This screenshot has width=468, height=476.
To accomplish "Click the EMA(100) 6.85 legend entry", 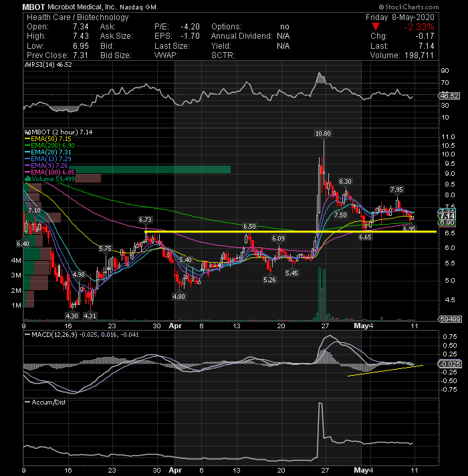I will 49,172.
